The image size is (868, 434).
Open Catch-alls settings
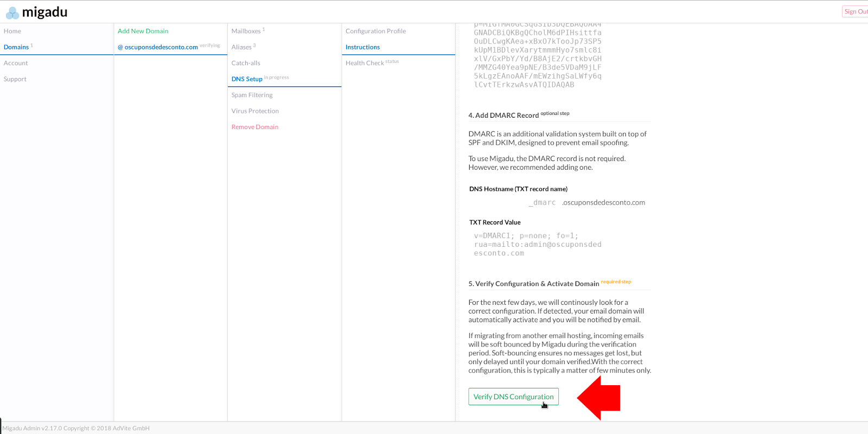click(x=246, y=63)
